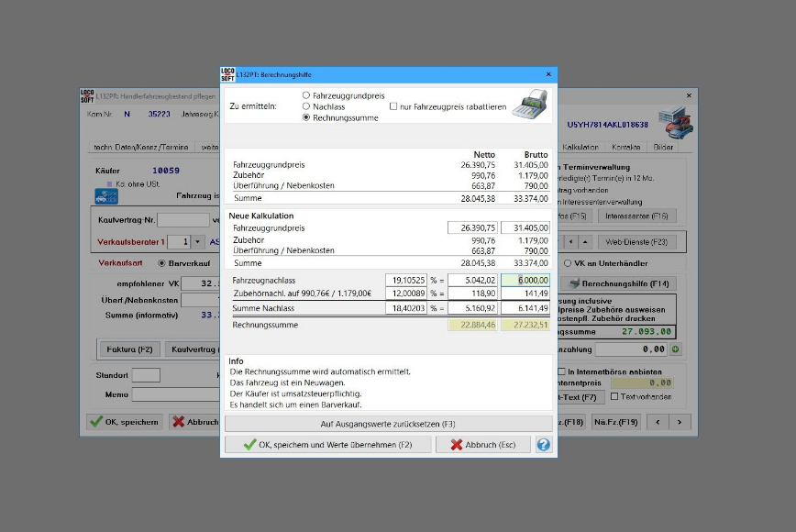Select the Nachlass radio option
Viewport: 796px width, 532px height.
306,106
